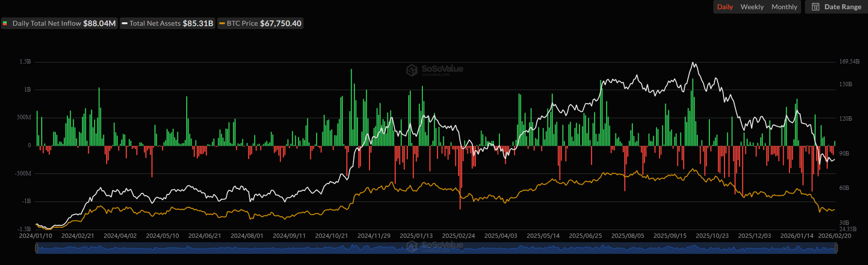Click the white Total Net Assets legend marker
The height and width of the screenshot is (265, 868).
[x=125, y=23]
